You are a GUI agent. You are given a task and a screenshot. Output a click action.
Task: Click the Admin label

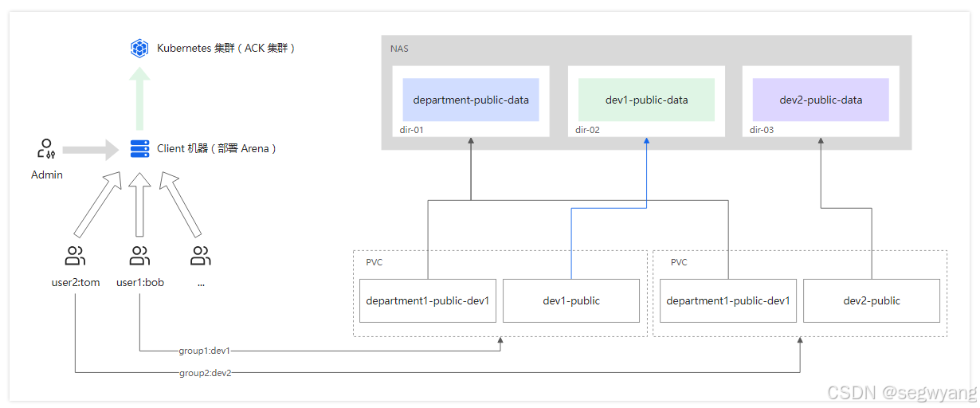pos(47,175)
